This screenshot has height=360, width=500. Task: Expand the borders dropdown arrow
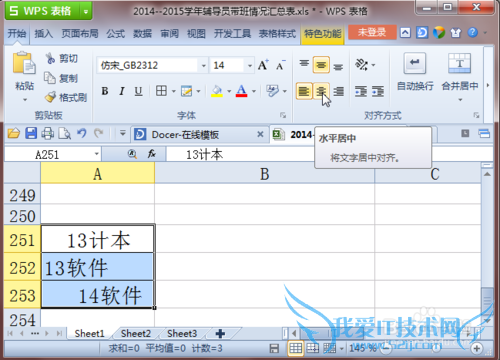coord(173,91)
